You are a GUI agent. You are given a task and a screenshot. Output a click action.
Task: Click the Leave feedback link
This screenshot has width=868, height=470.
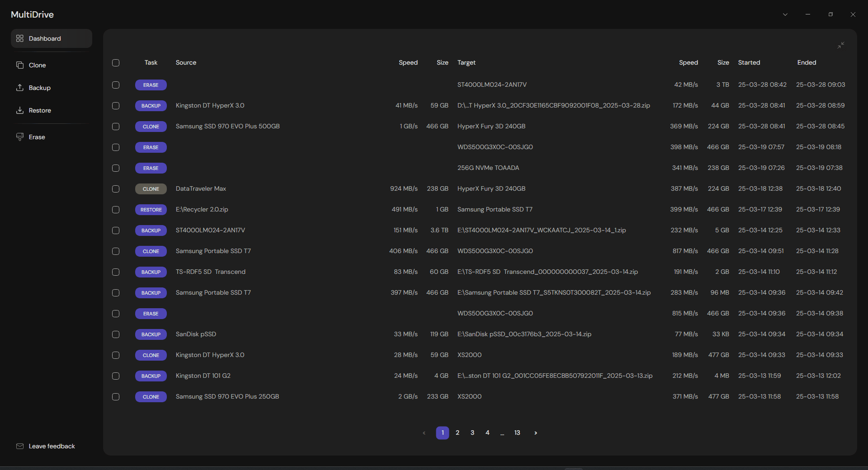52,446
